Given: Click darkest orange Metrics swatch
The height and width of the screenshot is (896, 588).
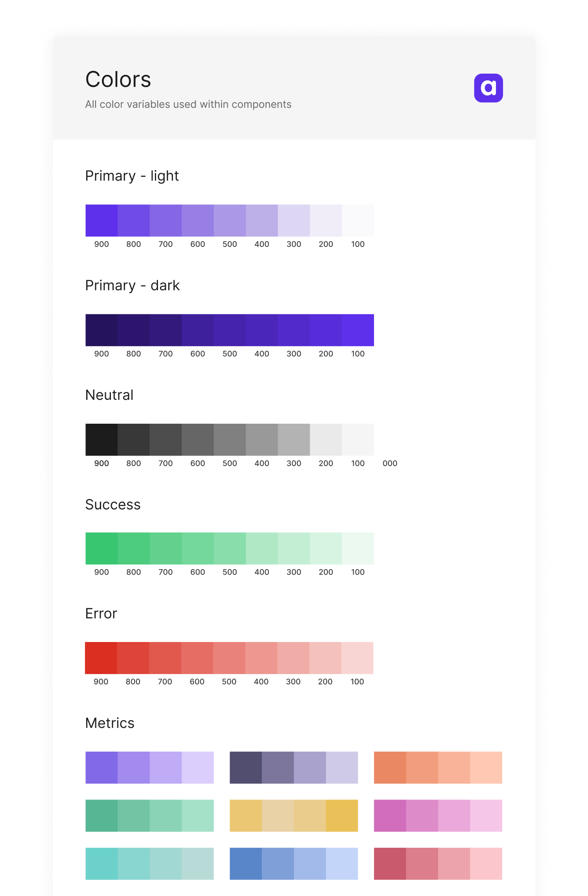Looking at the screenshot, I should click(x=390, y=767).
